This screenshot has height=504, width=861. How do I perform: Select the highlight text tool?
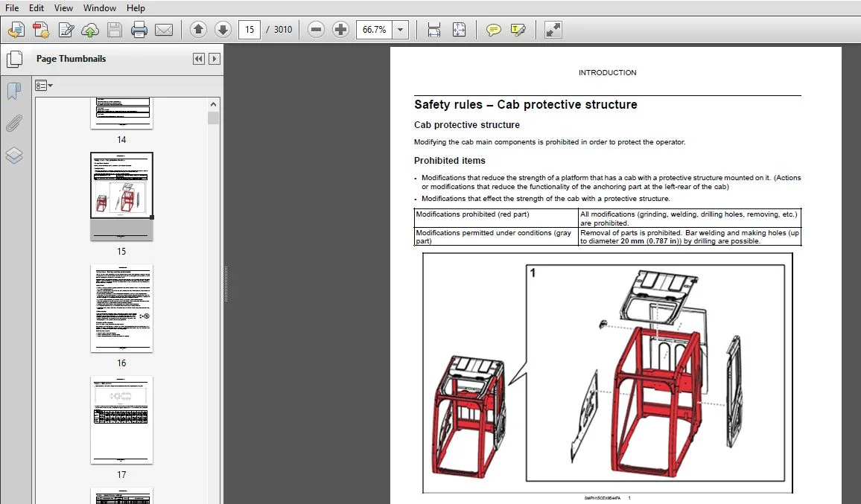[518, 30]
